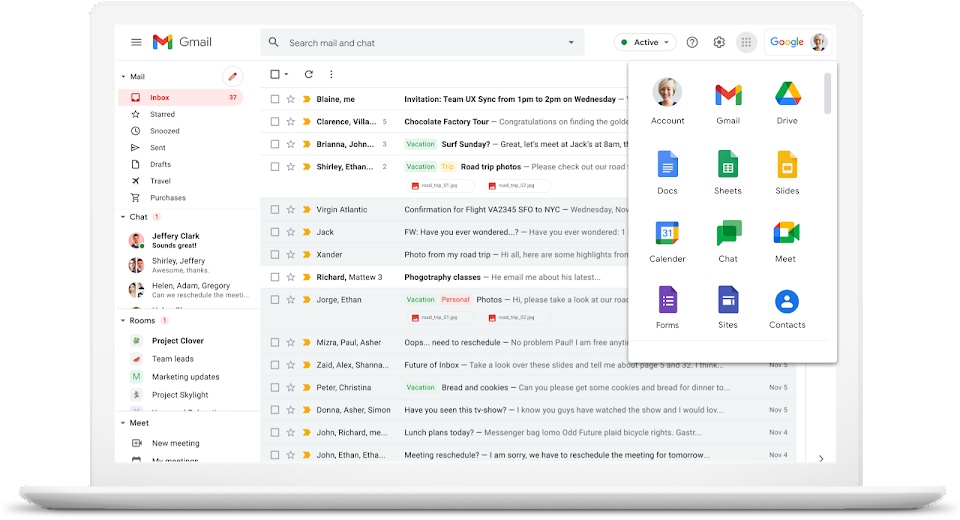Image resolution: width=960 pixels, height=520 pixels.
Task: Open the settings gear icon
Action: [x=719, y=42]
